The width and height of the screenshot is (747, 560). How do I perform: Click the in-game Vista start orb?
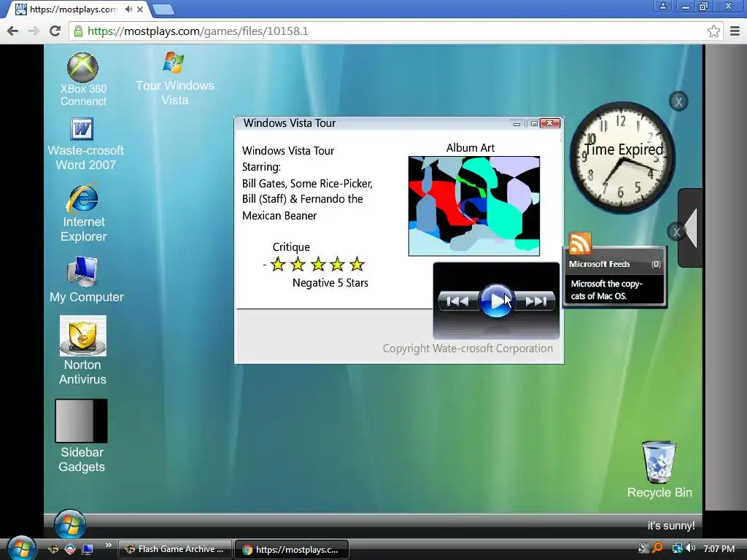(x=70, y=524)
